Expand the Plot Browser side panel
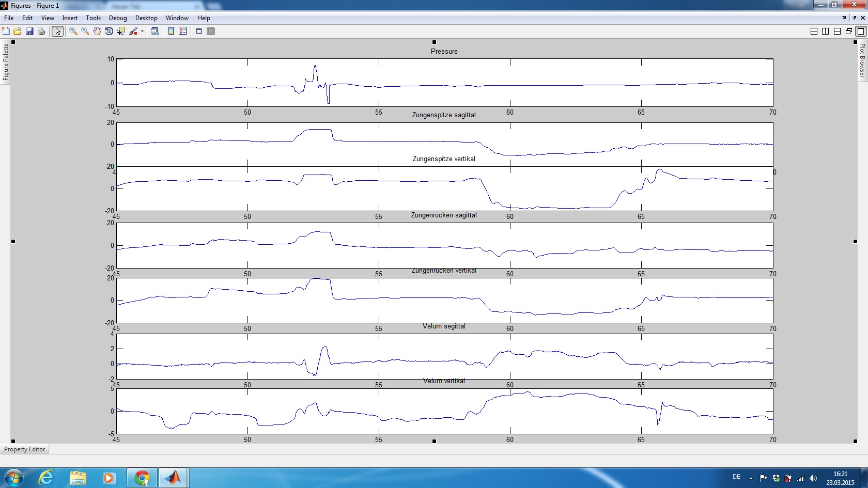This screenshot has width=868, height=488. (862, 60)
